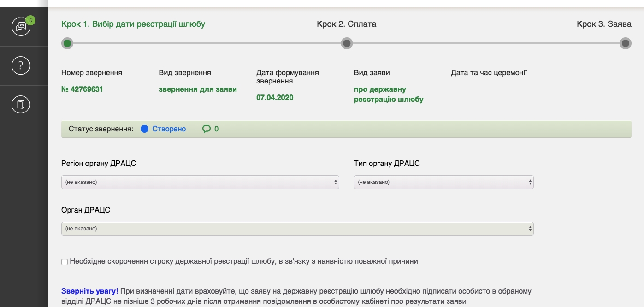The width and height of the screenshot is (644, 307).
Task: Expand the Орган ДРАЦС dropdown
Action: pos(297,229)
